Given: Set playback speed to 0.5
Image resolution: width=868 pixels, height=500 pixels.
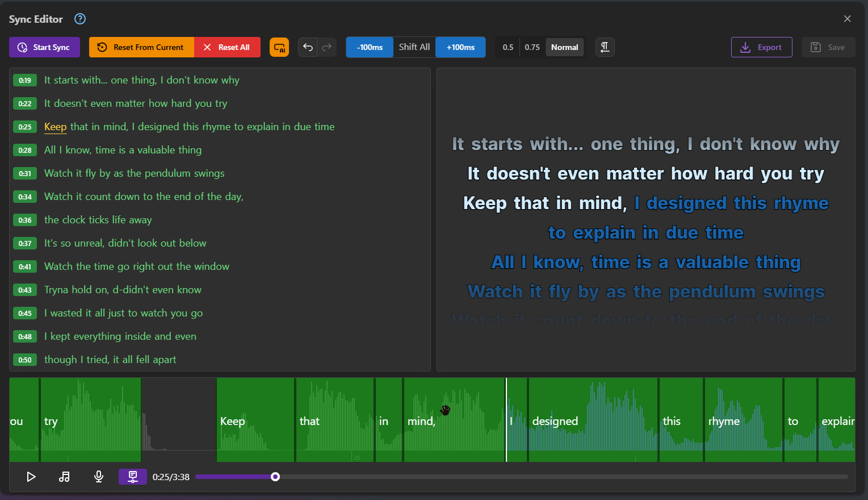Looking at the screenshot, I should point(508,47).
